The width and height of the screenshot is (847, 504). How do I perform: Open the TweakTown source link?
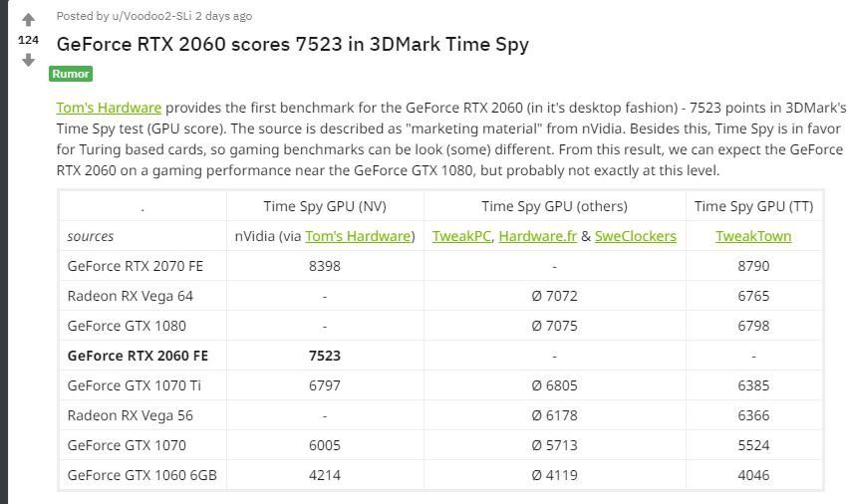click(x=753, y=236)
